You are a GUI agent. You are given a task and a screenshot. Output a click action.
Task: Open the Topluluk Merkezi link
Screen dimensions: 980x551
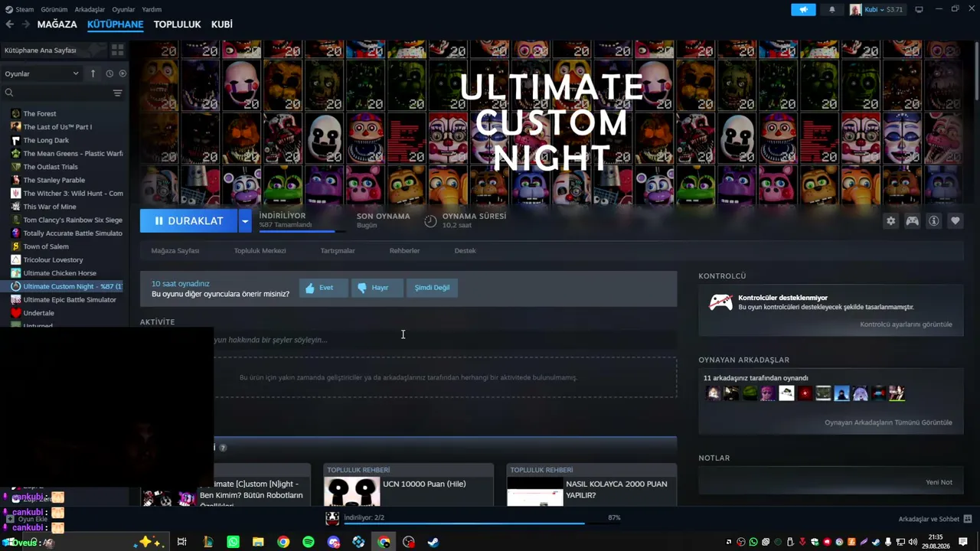tap(260, 251)
